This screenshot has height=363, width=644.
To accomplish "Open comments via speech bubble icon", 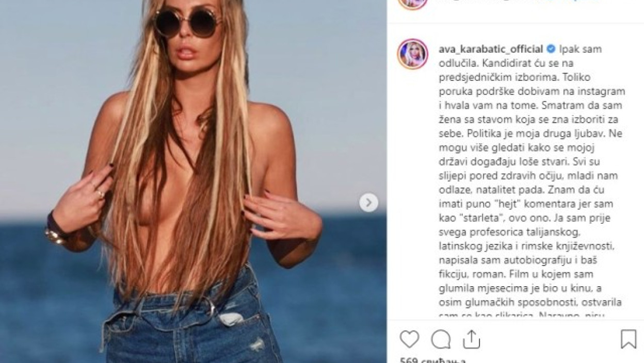I will 441,339.
